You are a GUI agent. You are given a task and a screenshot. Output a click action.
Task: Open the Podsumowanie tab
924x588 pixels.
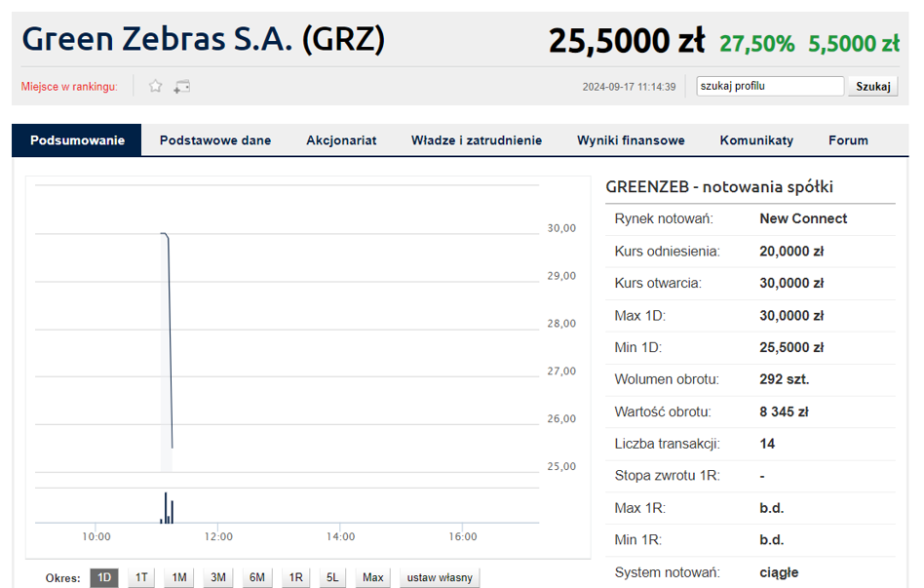(x=77, y=140)
